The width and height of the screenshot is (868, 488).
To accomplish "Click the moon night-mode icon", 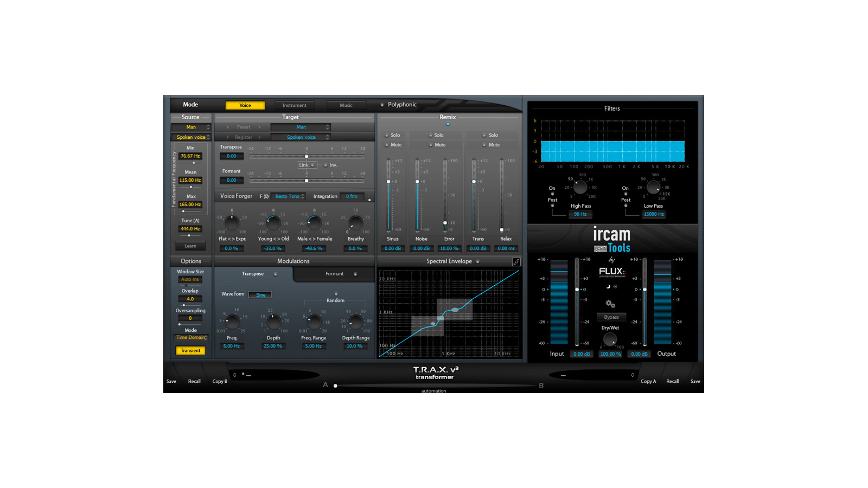I will [x=608, y=286].
